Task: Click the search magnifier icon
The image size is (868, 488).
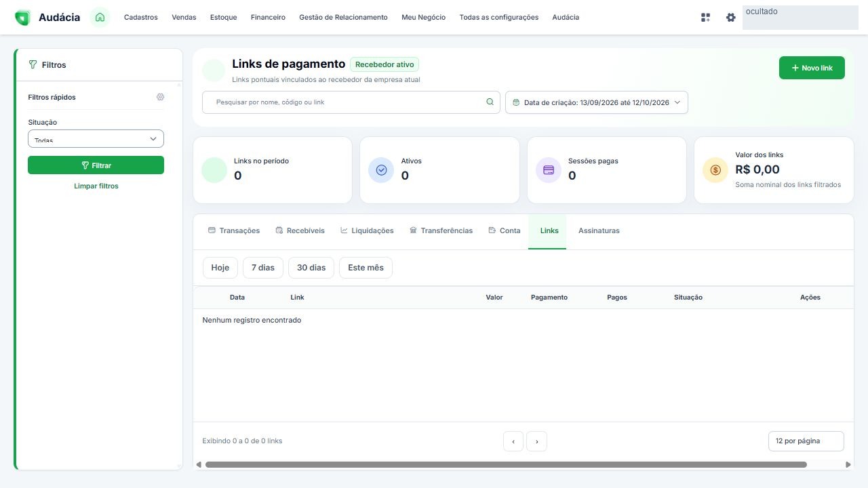Action: (x=490, y=102)
